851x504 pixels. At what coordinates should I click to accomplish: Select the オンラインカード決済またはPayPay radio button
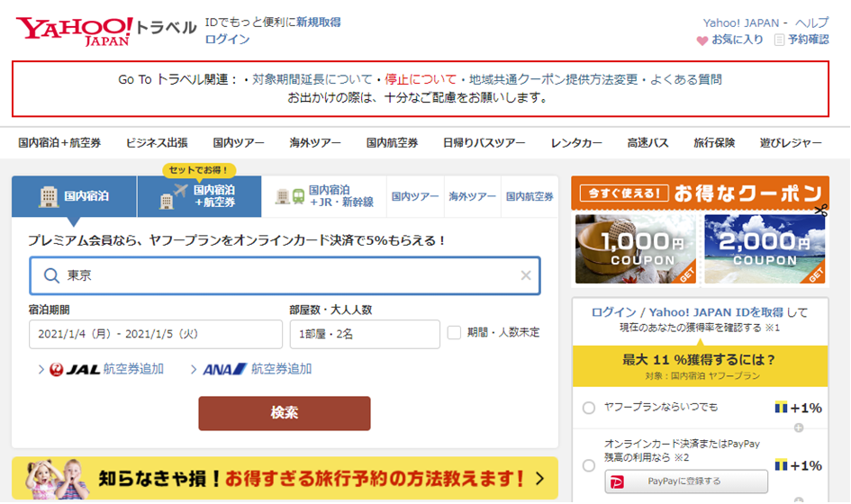coord(589,465)
